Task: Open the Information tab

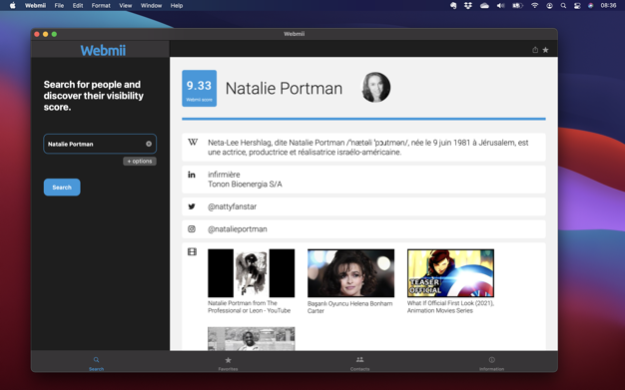Action: point(491,363)
